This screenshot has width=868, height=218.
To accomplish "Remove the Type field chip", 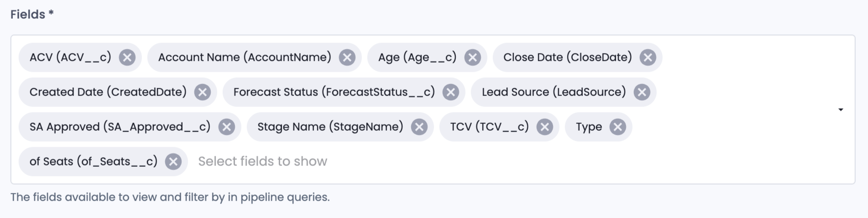I will (x=618, y=127).
